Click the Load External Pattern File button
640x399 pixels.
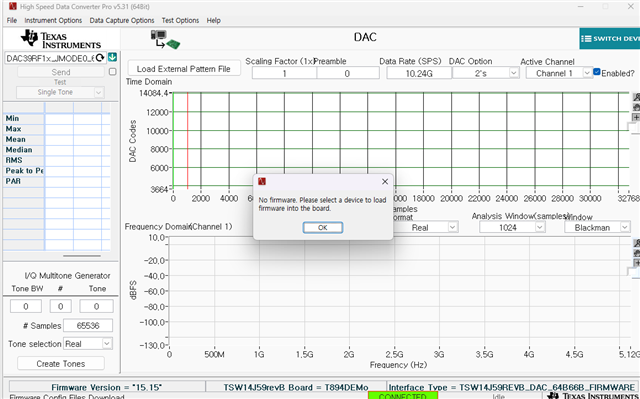coord(184,69)
